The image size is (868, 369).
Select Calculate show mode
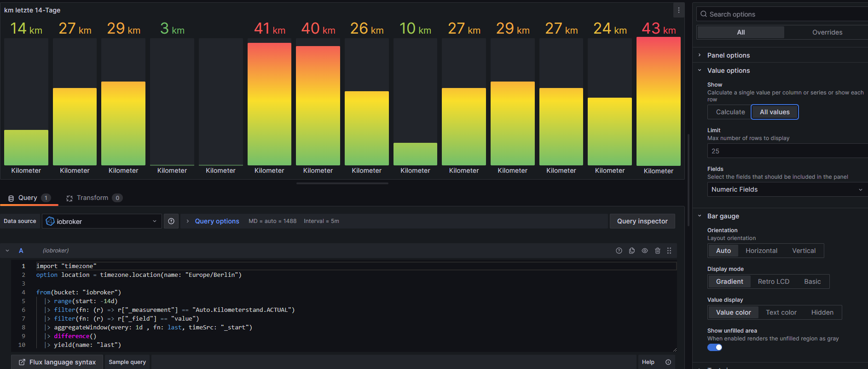point(730,112)
